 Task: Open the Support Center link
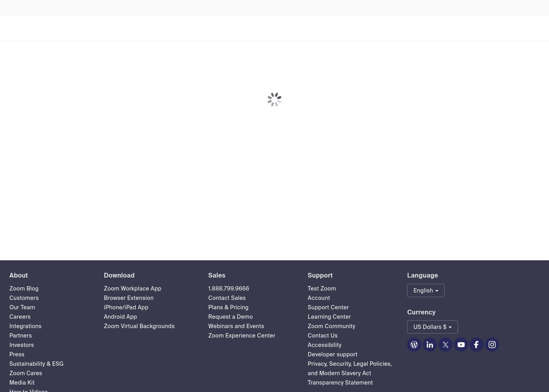(x=328, y=307)
